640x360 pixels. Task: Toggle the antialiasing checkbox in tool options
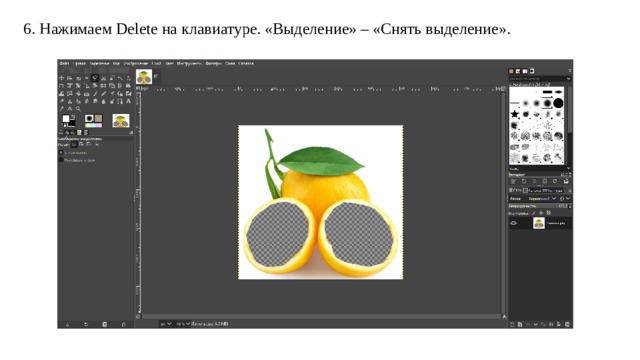[x=61, y=153]
